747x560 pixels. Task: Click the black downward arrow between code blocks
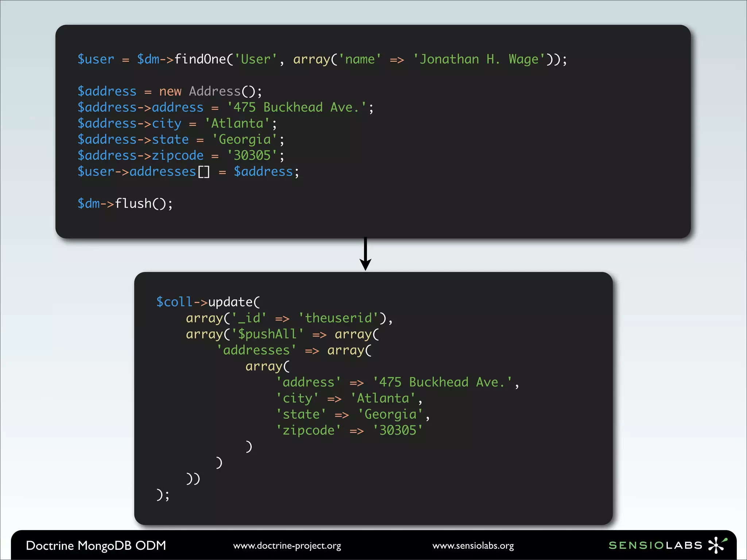[365, 254]
